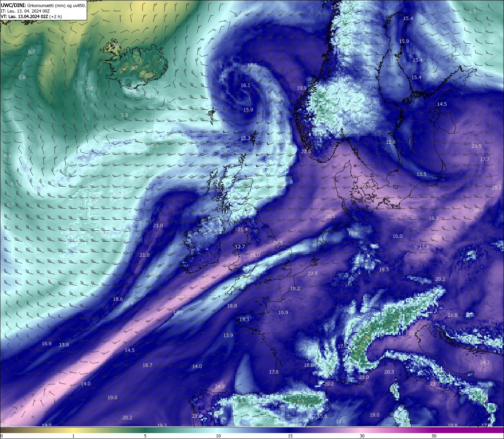This screenshot has height=439, width=504.
Task: Click the map value 26.0
Action: [x=255, y=255]
